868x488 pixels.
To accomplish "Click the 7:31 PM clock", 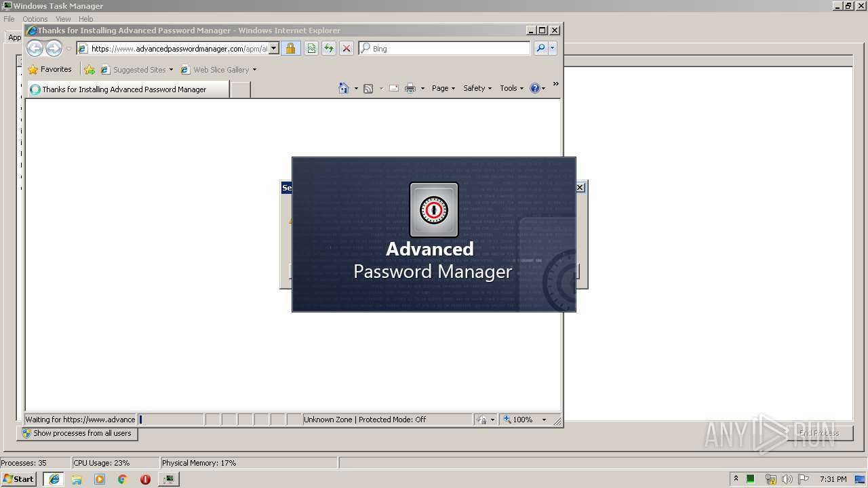I will (833, 479).
